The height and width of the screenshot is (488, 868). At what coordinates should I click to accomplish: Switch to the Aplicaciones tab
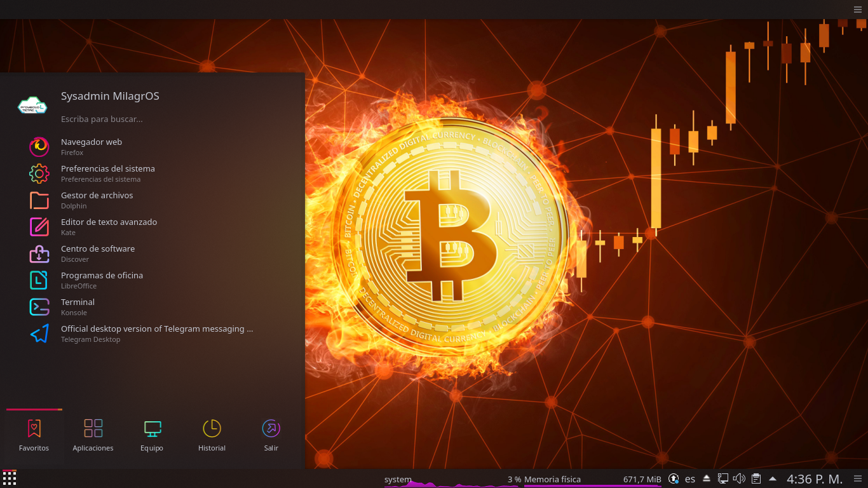coord(93,435)
